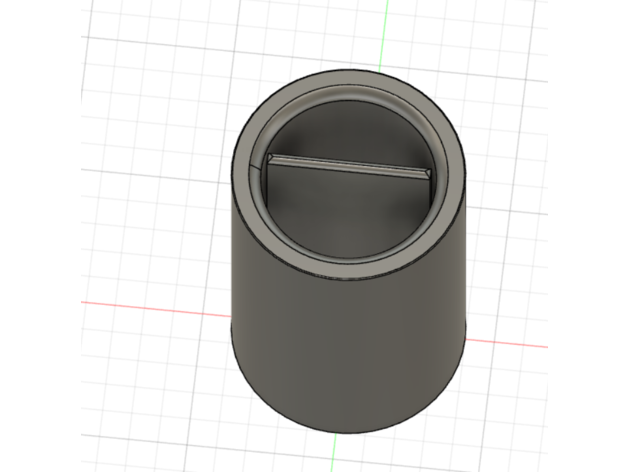Screen dimensions: 628x472
Task: Select the top outer circular edge
Action: tap(348, 70)
